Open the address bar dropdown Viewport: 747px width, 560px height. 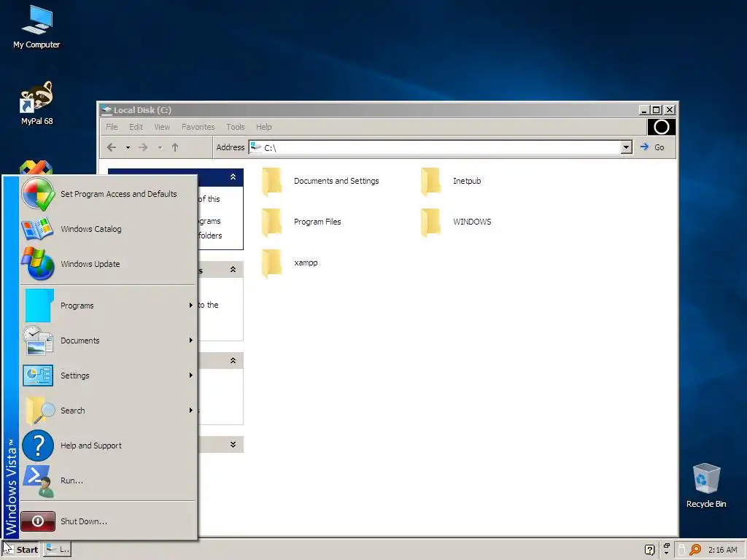(x=627, y=147)
